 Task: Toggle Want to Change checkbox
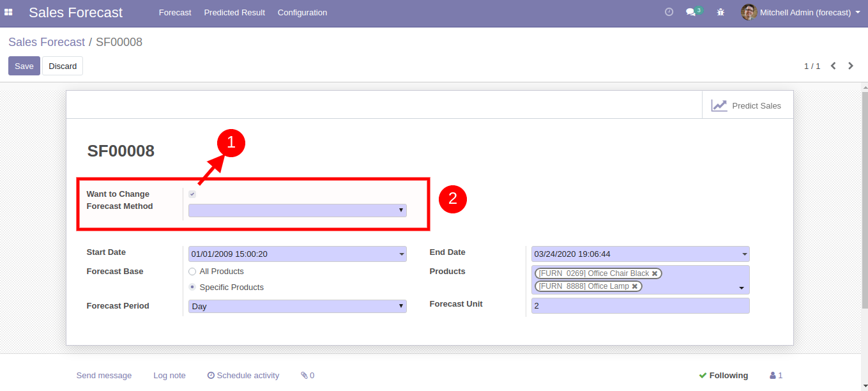pyautogui.click(x=192, y=194)
